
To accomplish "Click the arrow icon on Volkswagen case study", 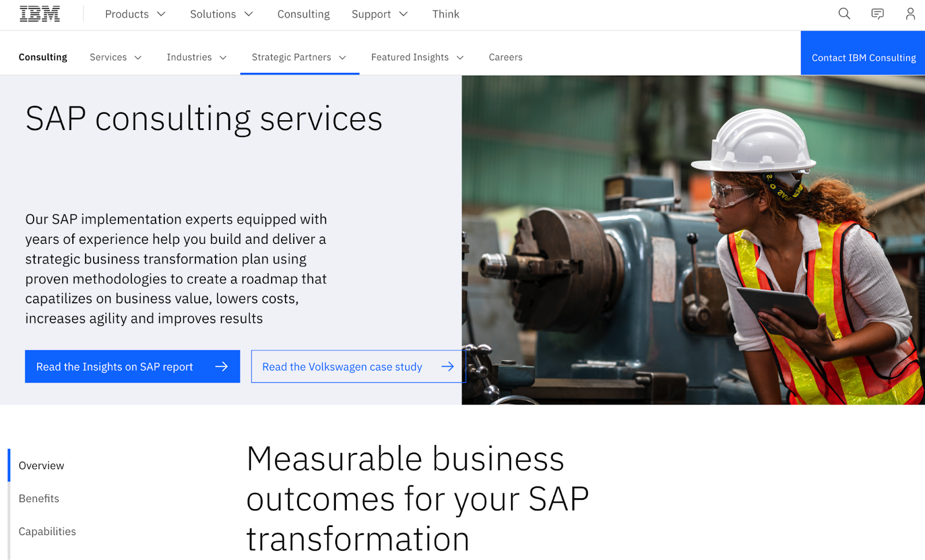I will (448, 366).
